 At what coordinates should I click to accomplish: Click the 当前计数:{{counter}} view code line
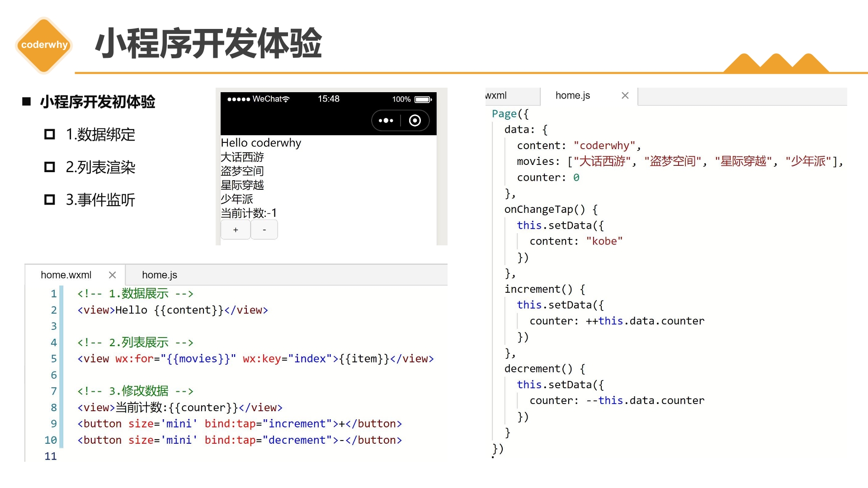tap(180, 408)
